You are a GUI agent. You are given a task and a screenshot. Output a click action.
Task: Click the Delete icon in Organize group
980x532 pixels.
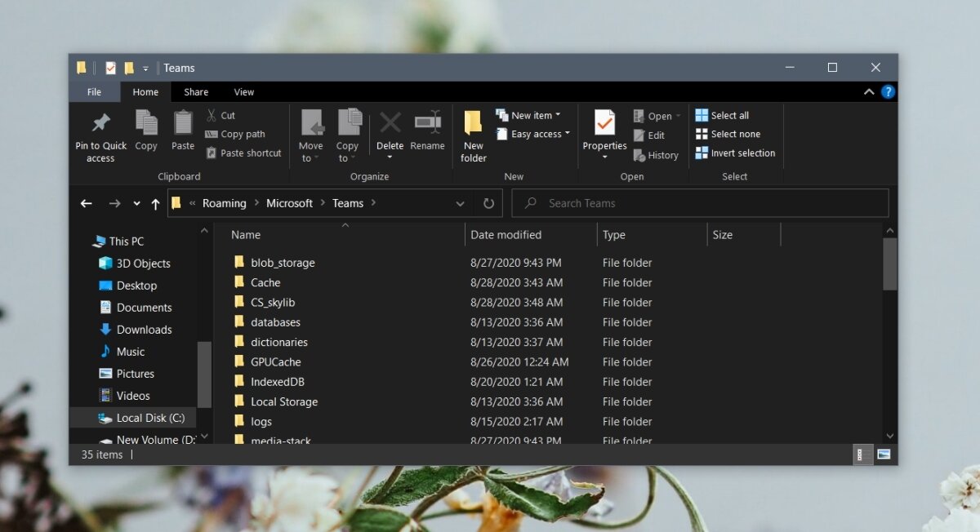(390, 123)
